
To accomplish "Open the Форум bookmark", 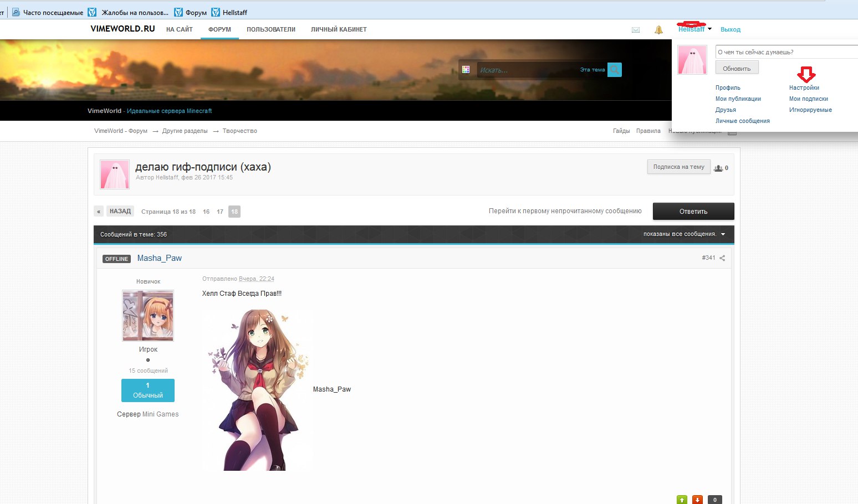I will coord(190,12).
